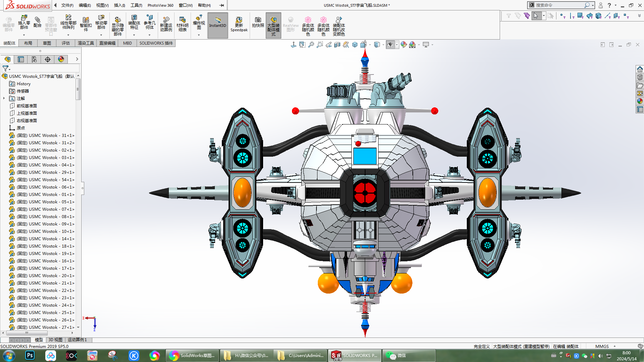Image resolution: width=644 pixels, height=362 pixels.
Task: Click the Zoom to Fit magnifier icon
Action: click(311, 45)
